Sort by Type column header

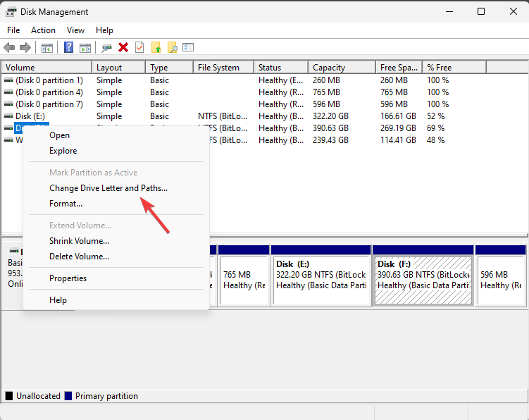pos(169,68)
